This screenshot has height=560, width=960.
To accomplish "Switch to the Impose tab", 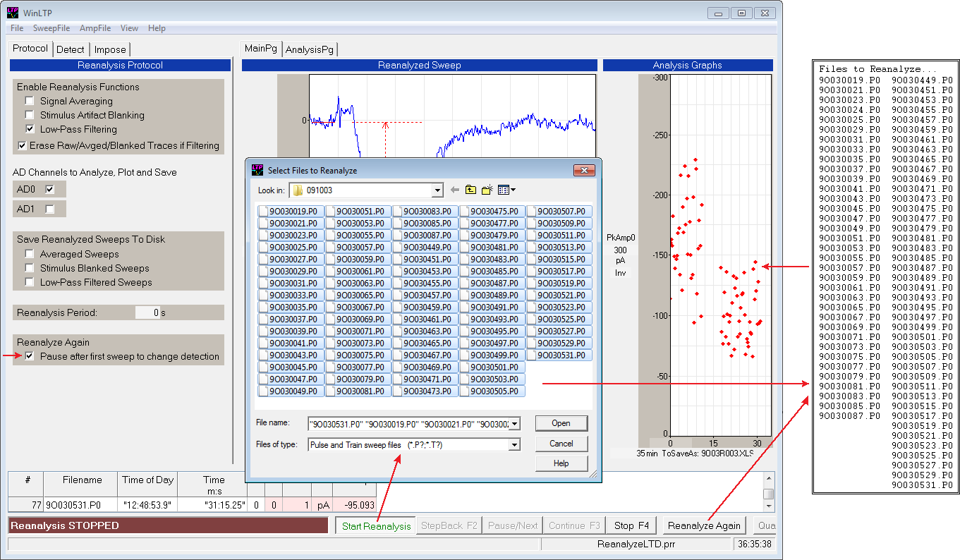I will (110, 49).
